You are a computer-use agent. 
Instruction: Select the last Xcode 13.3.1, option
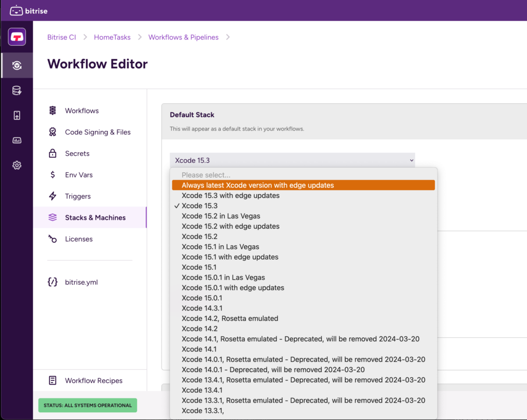303,410
